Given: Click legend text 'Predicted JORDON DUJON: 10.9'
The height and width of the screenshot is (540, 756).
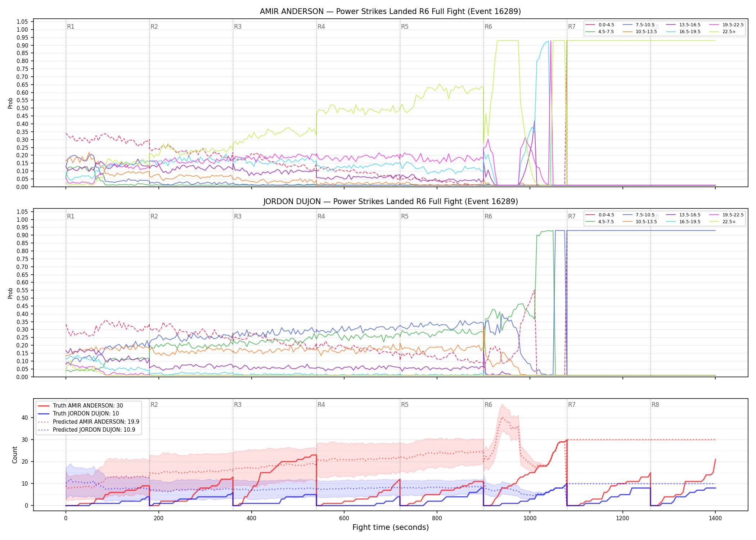Looking at the screenshot, I should (94, 430).
